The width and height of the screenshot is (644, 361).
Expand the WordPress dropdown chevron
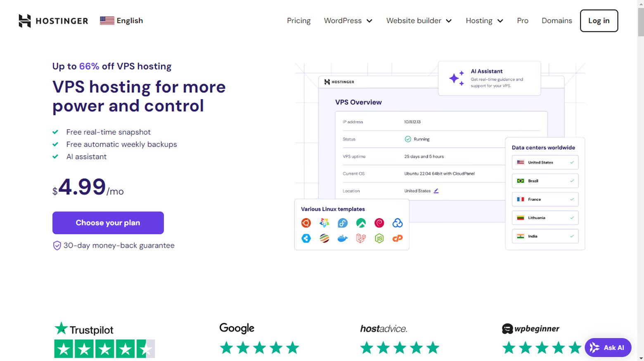369,21
